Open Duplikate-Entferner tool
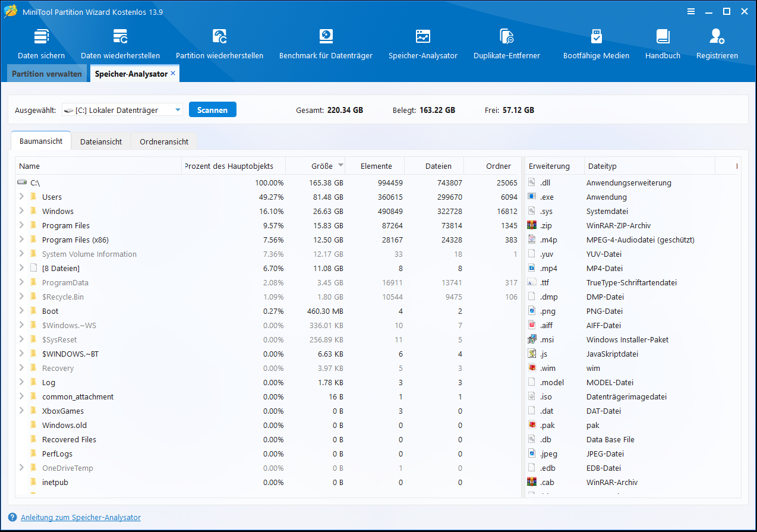This screenshot has width=757, height=532. pos(507,43)
